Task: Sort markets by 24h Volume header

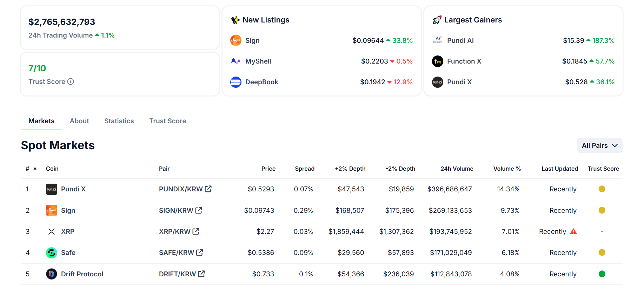Action: [x=457, y=169]
